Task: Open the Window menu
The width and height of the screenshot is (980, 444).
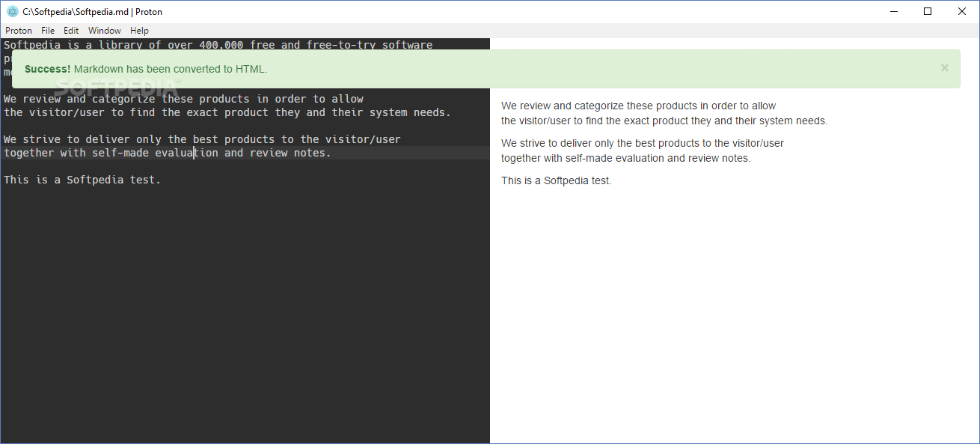Action: pyautogui.click(x=105, y=31)
